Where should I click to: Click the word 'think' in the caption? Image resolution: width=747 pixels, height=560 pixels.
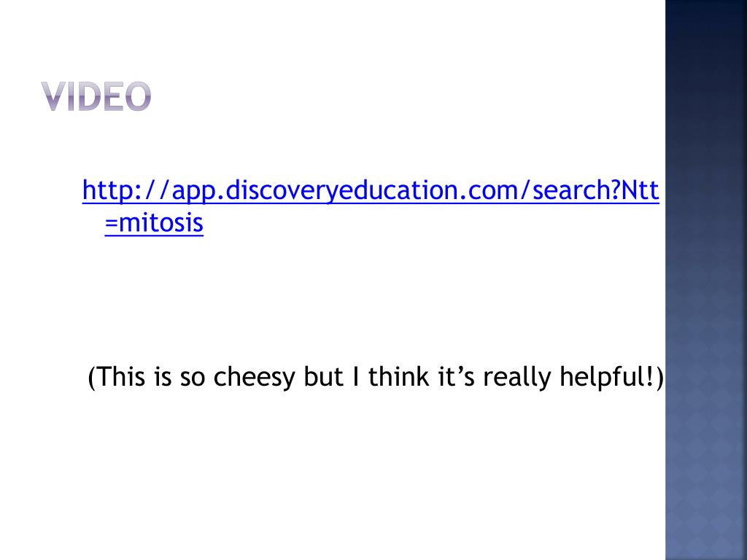(399, 376)
